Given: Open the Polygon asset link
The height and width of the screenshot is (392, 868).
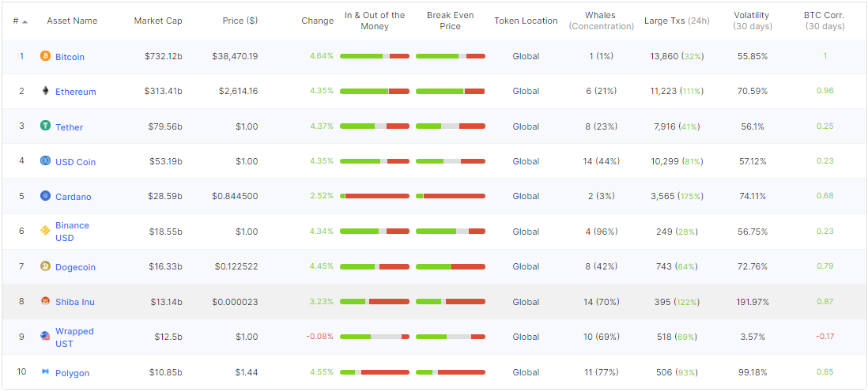Looking at the screenshot, I should 72,372.
